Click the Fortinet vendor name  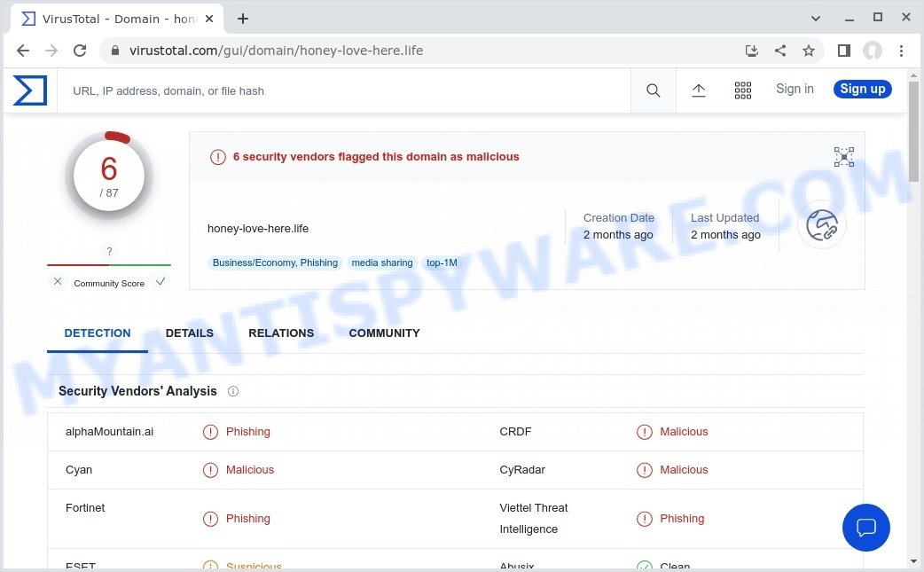tap(85, 508)
